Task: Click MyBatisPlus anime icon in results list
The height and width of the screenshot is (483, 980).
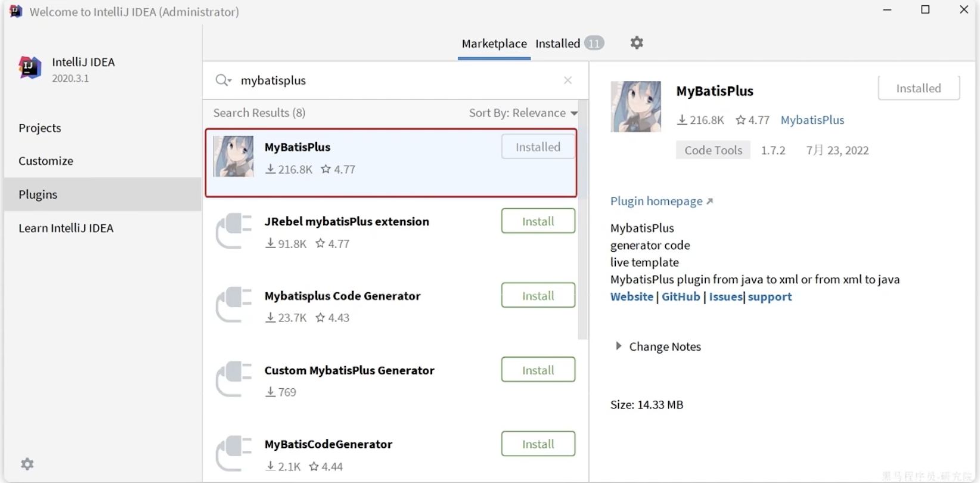Action: point(233,156)
